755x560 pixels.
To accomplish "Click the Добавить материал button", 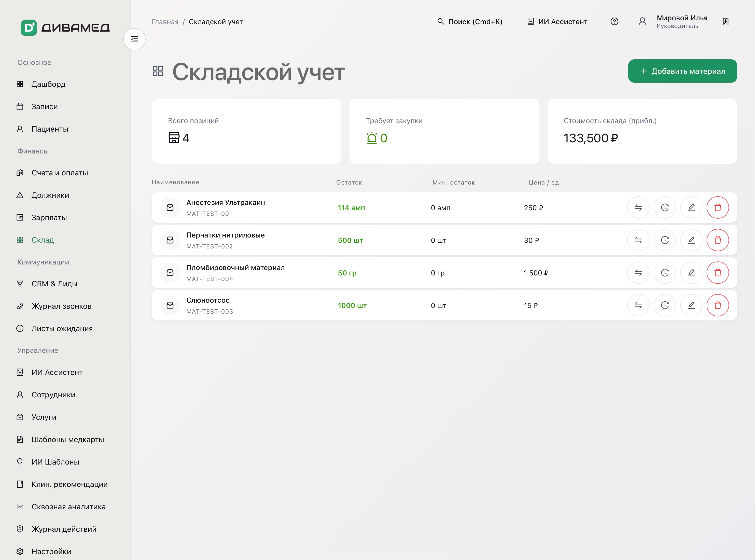I will (x=682, y=71).
